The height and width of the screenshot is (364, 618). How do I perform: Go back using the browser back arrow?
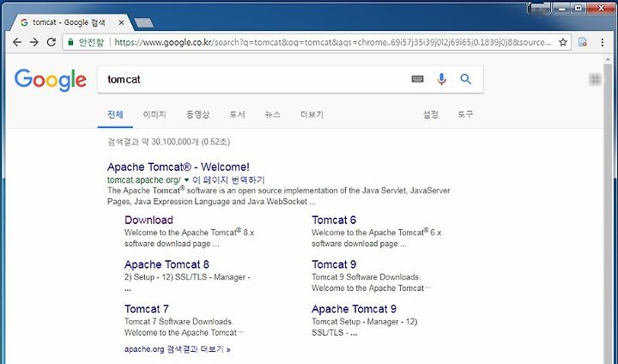pos(17,42)
